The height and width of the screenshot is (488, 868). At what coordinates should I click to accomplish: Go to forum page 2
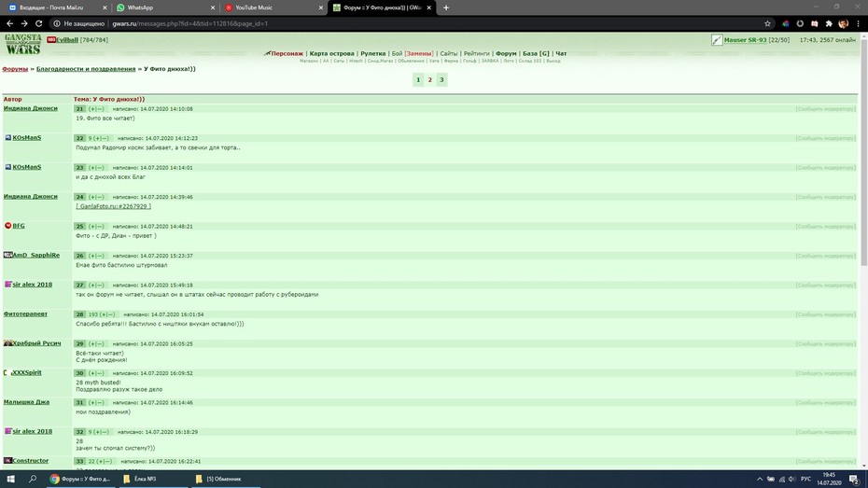(x=429, y=79)
